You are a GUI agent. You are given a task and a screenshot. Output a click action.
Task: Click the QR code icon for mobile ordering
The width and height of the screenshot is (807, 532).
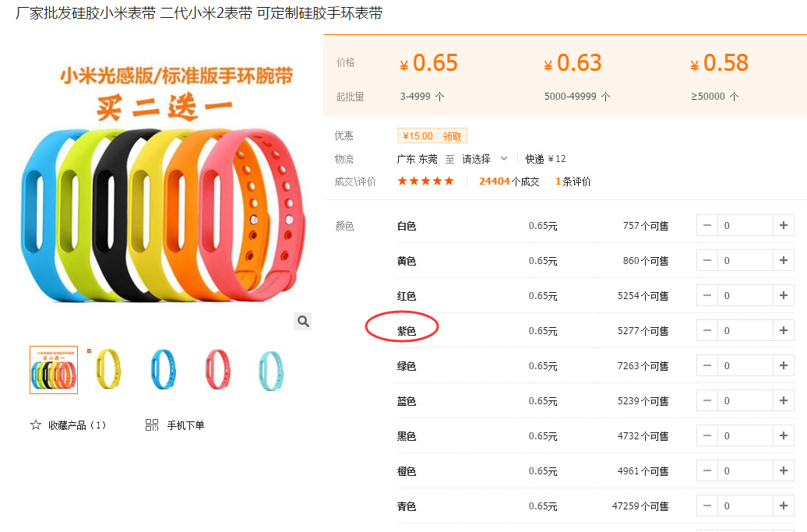click(x=152, y=425)
